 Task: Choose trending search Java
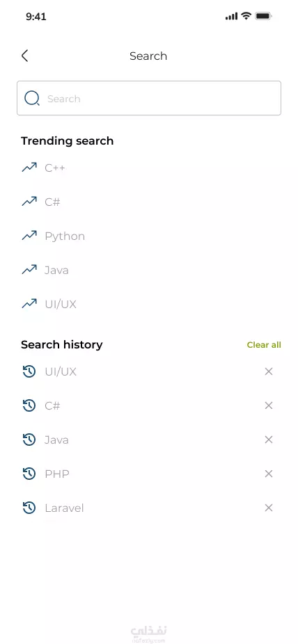click(56, 271)
